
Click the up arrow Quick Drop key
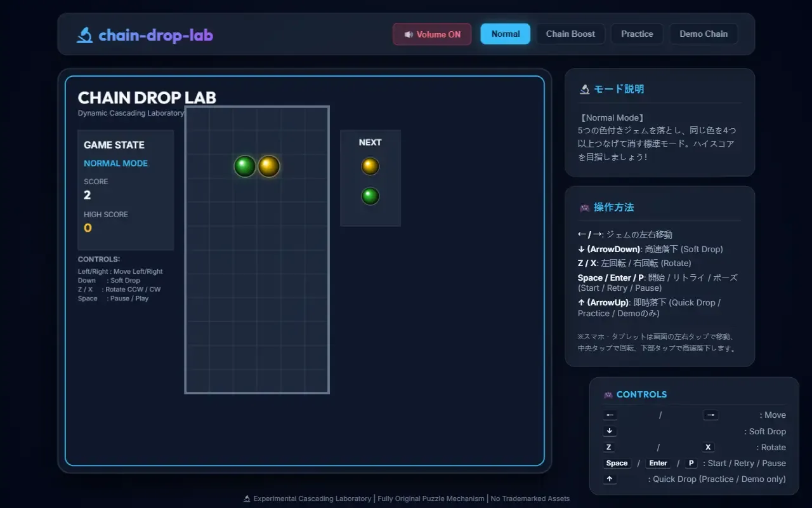coord(610,479)
